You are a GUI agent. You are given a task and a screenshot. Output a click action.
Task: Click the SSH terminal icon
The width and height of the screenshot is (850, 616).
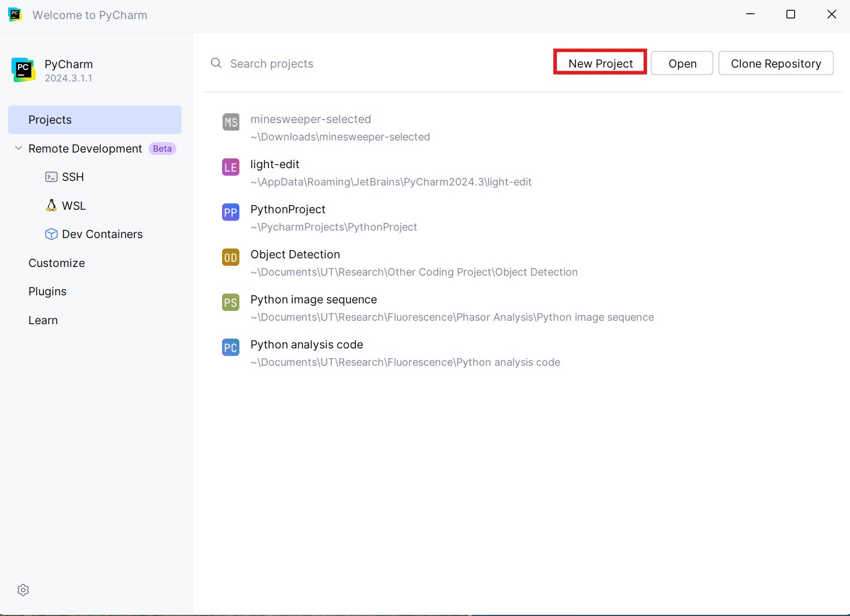click(51, 177)
